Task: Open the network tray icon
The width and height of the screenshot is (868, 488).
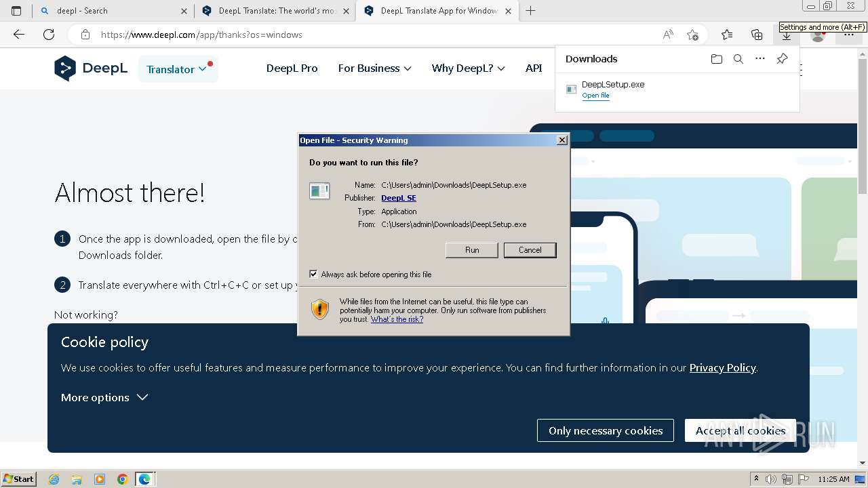Action: pyautogui.click(x=787, y=479)
